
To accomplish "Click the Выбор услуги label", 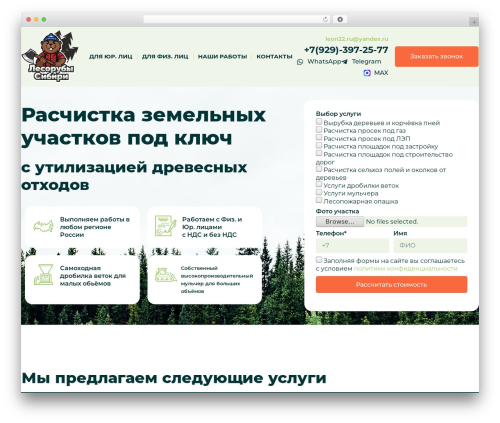I will (x=338, y=114).
